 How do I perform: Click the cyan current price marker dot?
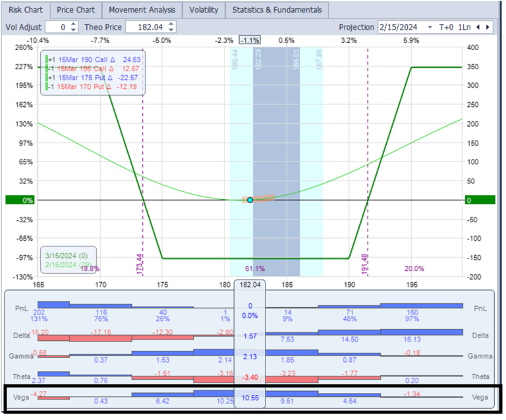pos(250,200)
